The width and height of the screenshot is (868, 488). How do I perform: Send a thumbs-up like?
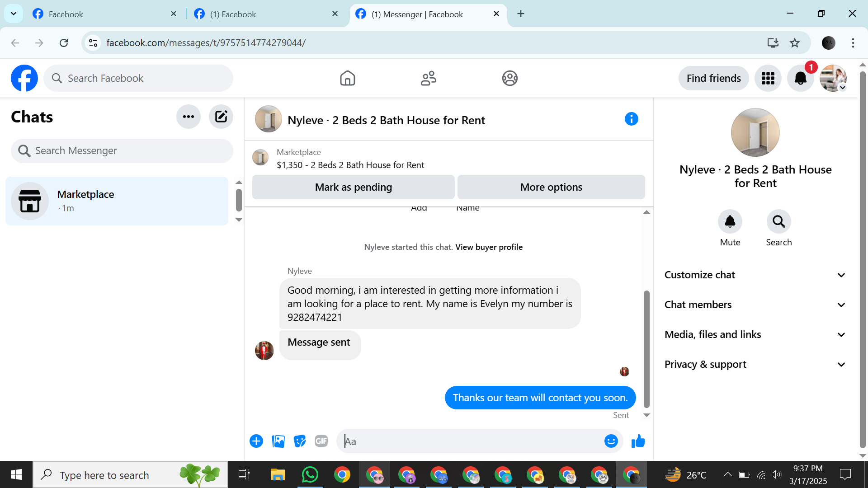tap(638, 441)
